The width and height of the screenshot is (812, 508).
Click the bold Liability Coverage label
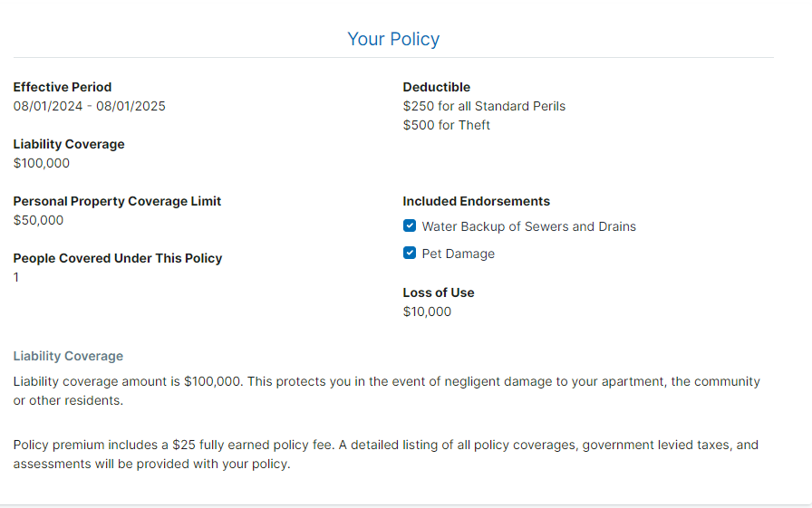pos(69,144)
